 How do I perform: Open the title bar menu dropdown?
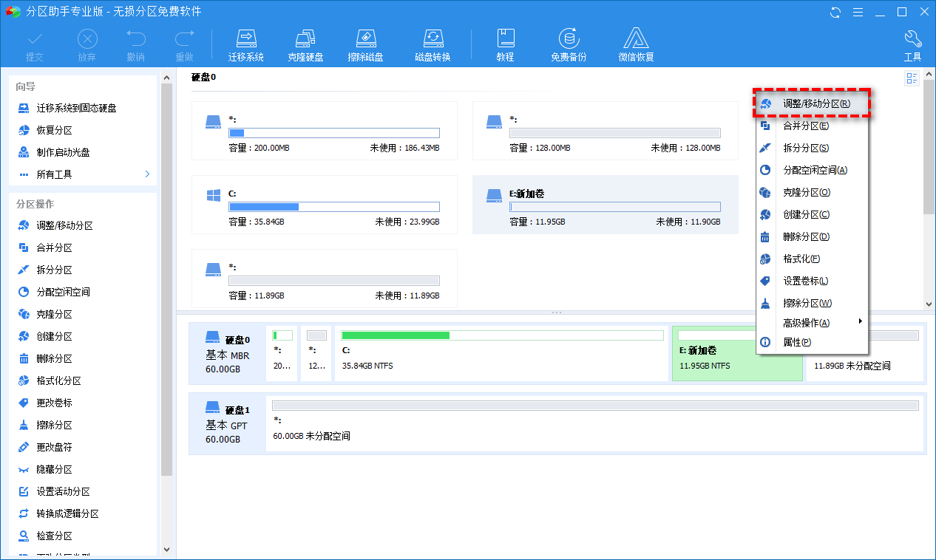tap(858, 12)
